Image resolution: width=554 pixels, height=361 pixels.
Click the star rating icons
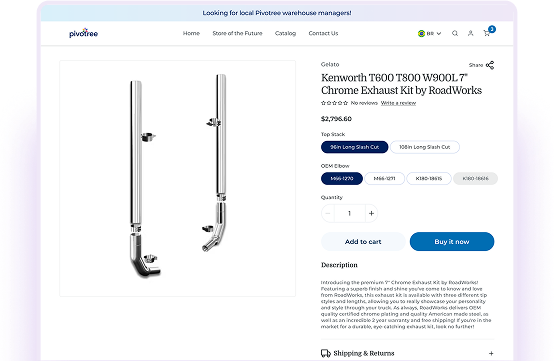click(334, 103)
